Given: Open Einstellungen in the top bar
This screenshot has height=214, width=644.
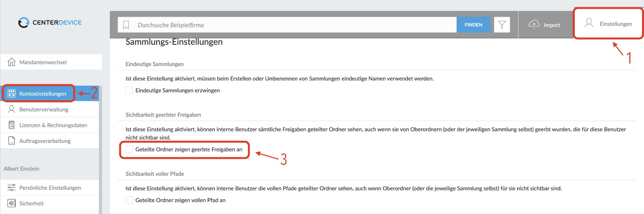Looking at the screenshot, I should 608,24.
